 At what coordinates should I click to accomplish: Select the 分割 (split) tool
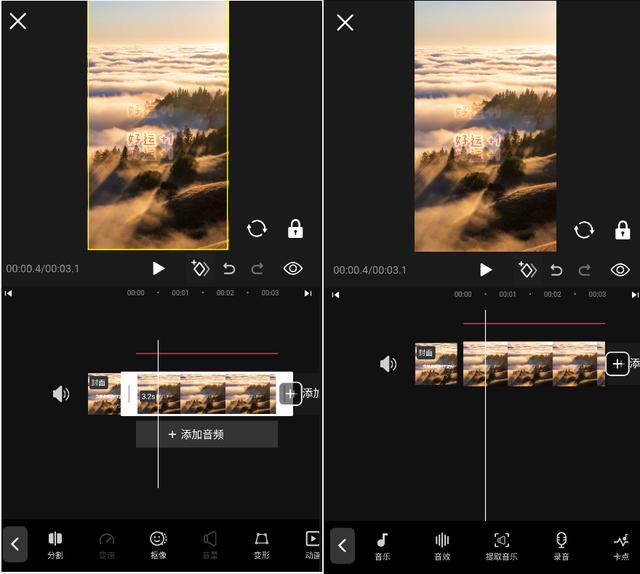[55, 544]
